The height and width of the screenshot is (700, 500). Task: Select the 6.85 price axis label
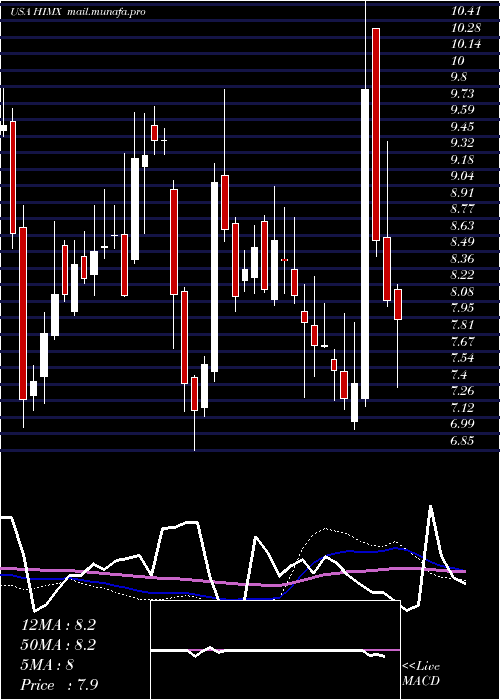click(463, 441)
